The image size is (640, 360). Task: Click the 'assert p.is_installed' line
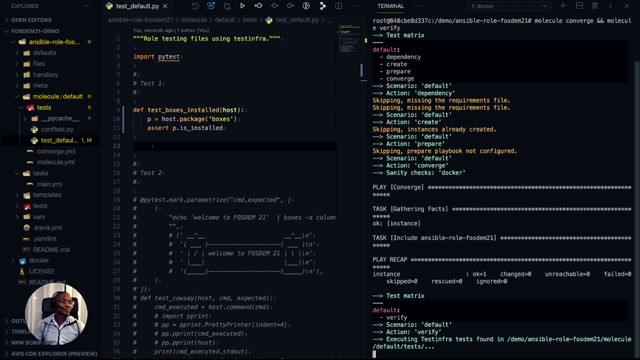pos(185,128)
